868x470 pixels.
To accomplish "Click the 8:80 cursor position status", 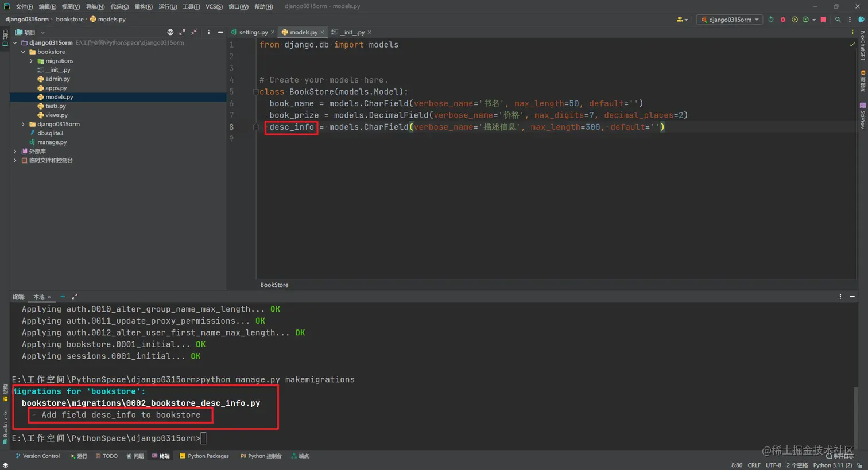I will tap(737, 465).
